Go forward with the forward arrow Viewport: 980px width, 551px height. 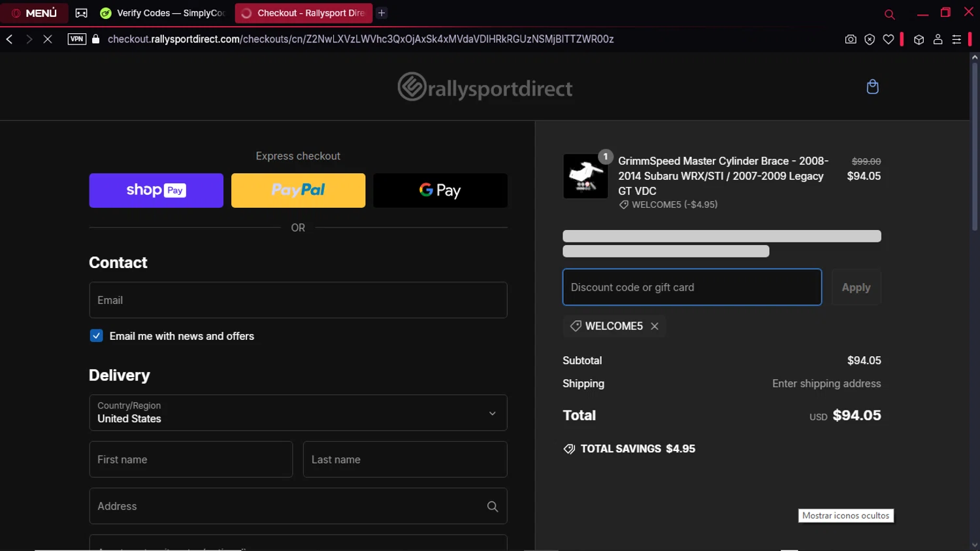29,39
